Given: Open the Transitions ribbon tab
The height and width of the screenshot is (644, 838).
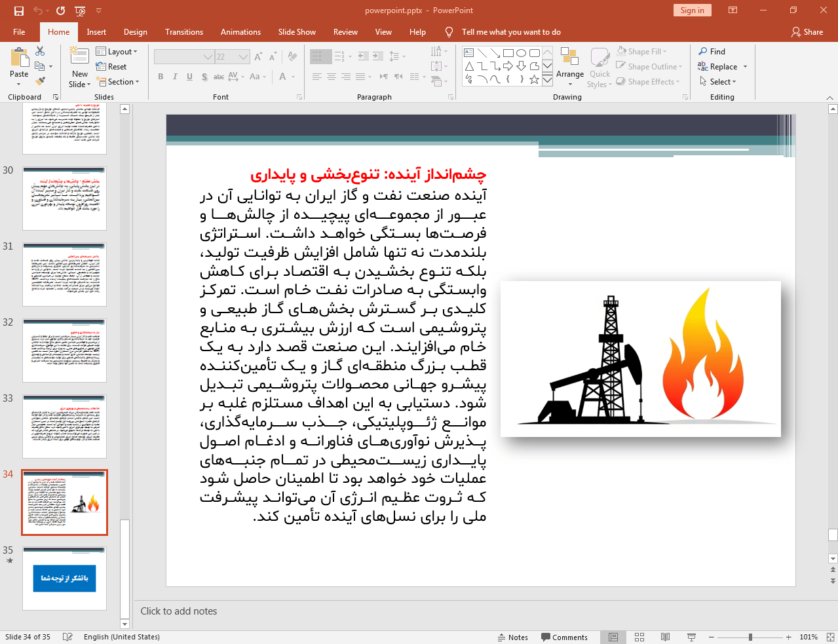Looking at the screenshot, I should (184, 32).
